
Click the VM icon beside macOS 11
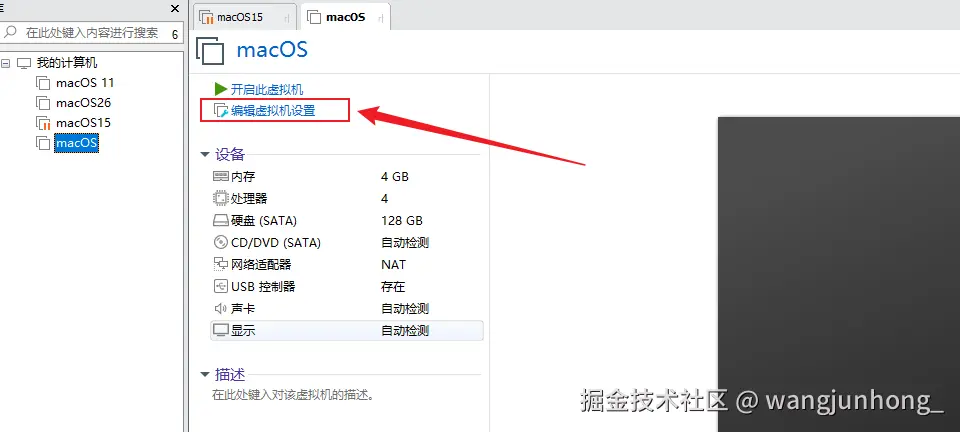point(43,83)
